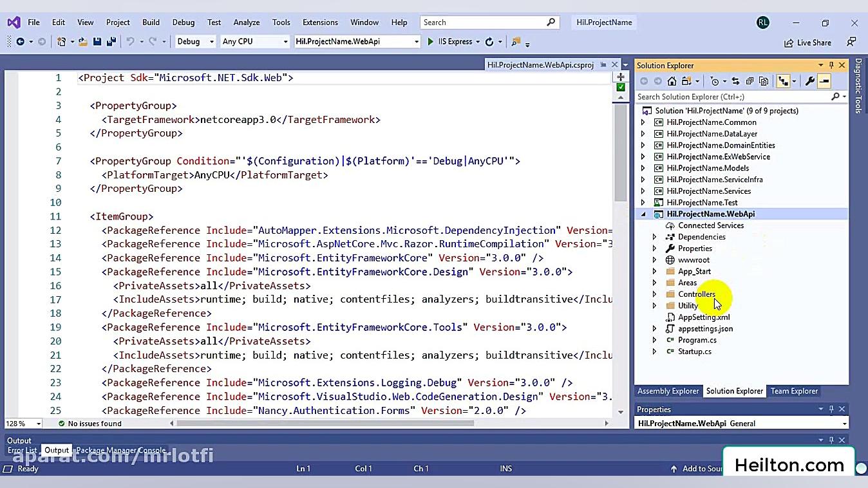Viewport: 868px width, 488px height.
Task: Click the Pending Changes Filter clock icon
Action: coord(714,81)
